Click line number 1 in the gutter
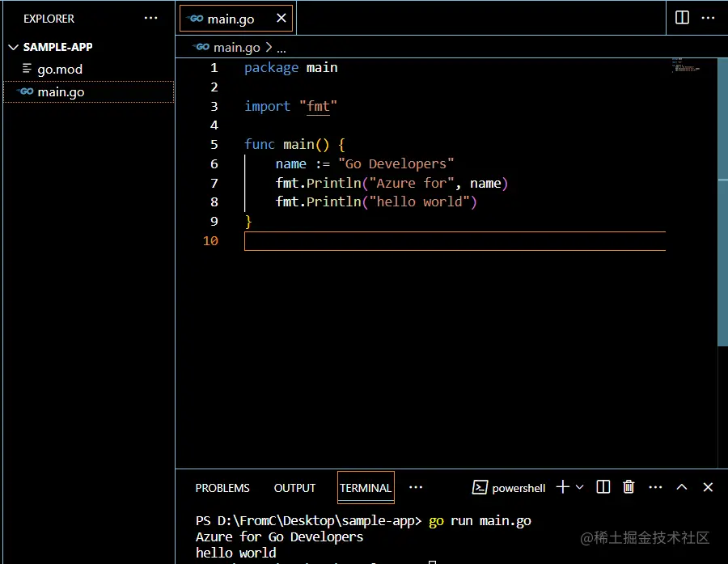 (x=214, y=68)
